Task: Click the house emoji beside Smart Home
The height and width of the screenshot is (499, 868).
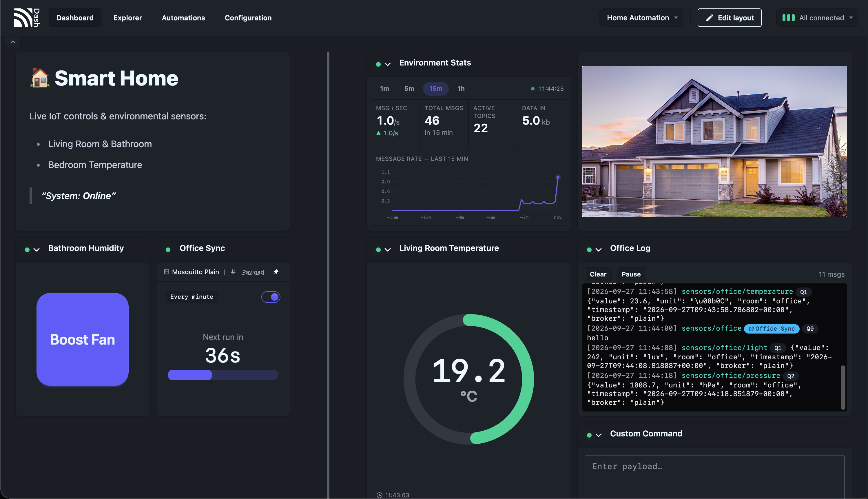Action: click(x=40, y=78)
